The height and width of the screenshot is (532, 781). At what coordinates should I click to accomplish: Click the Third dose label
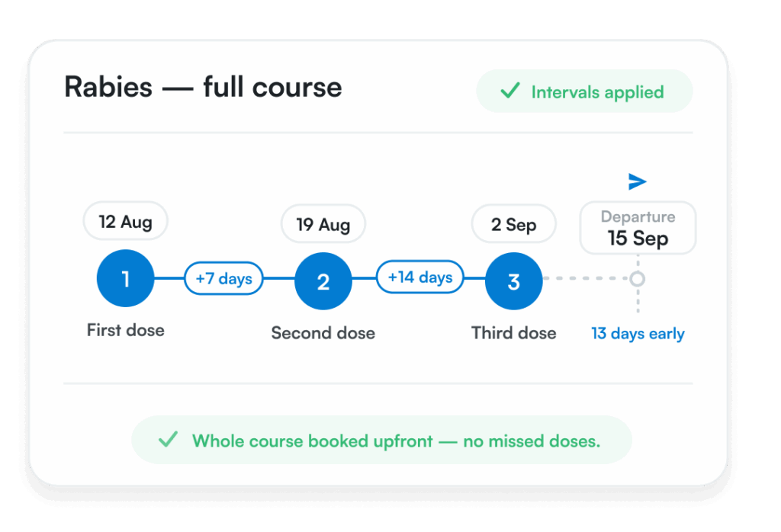pos(514,332)
